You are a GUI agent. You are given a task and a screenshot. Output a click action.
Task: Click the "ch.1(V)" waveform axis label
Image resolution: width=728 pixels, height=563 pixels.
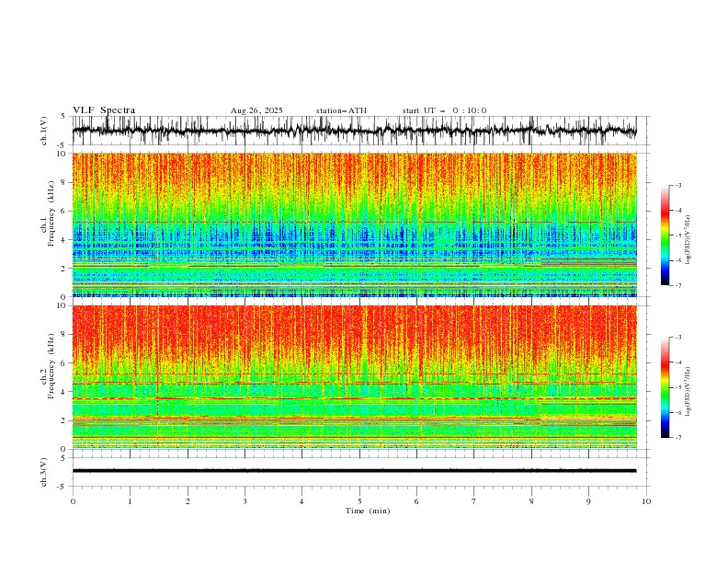(44, 131)
